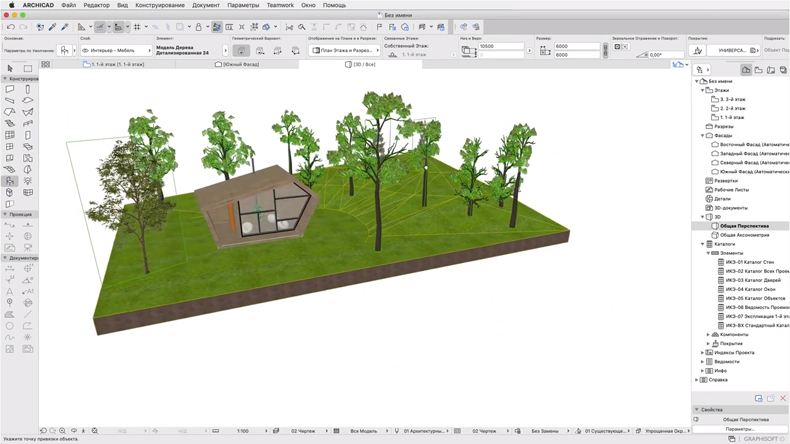Select the Text tool

tap(10, 291)
